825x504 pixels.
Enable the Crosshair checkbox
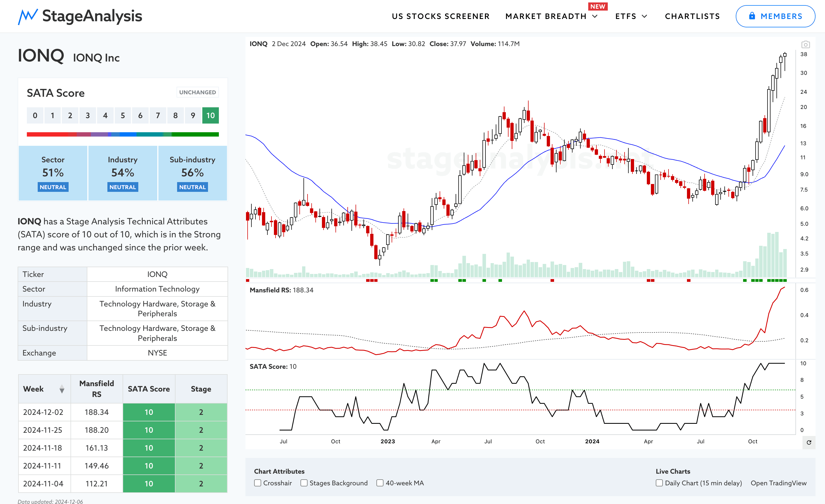tap(257, 483)
